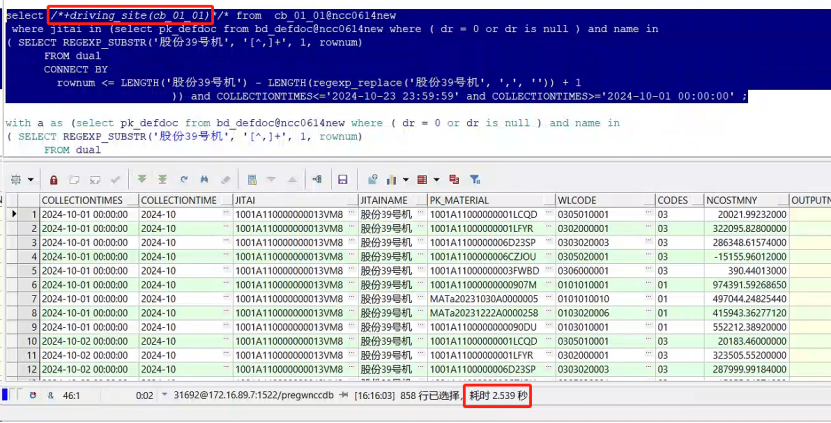Click the status bar refresh icon
The height and width of the screenshot is (423, 831).
click(33, 395)
